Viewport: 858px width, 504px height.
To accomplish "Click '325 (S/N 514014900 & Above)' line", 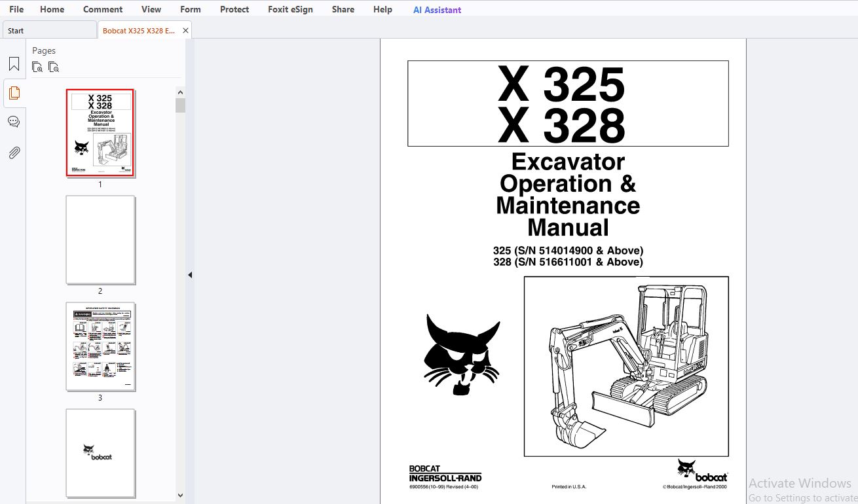I will (568, 250).
